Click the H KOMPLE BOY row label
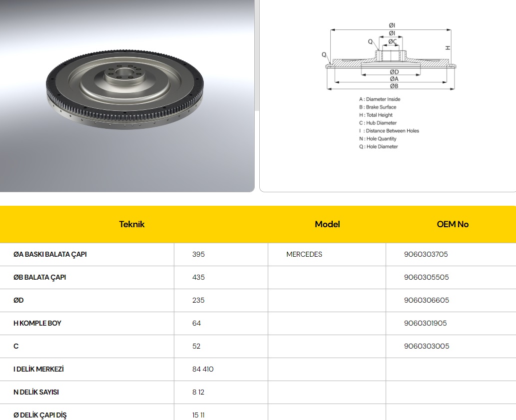 [x=37, y=323]
